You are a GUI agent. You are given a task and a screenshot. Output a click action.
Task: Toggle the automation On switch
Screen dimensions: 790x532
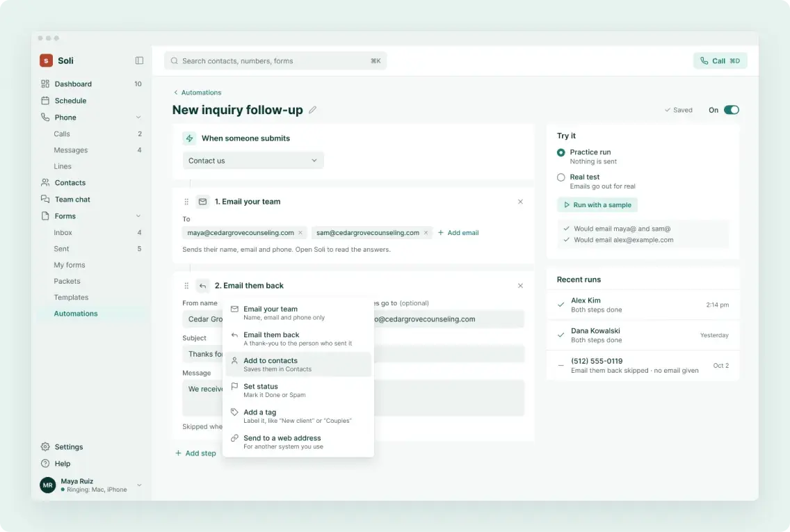731,110
